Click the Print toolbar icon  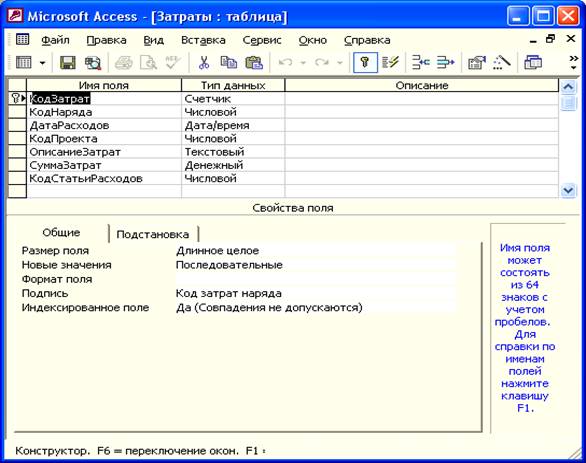coord(124,63)
